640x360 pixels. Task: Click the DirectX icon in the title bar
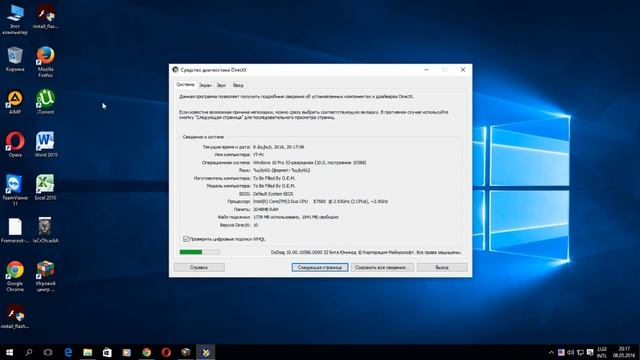tap(176, 70)
